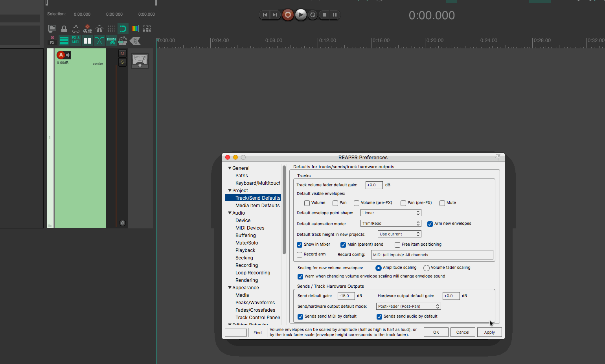Click the Apply button
Image resolution: width=605 pixels, height=364 pixels.
pos(489,333)
